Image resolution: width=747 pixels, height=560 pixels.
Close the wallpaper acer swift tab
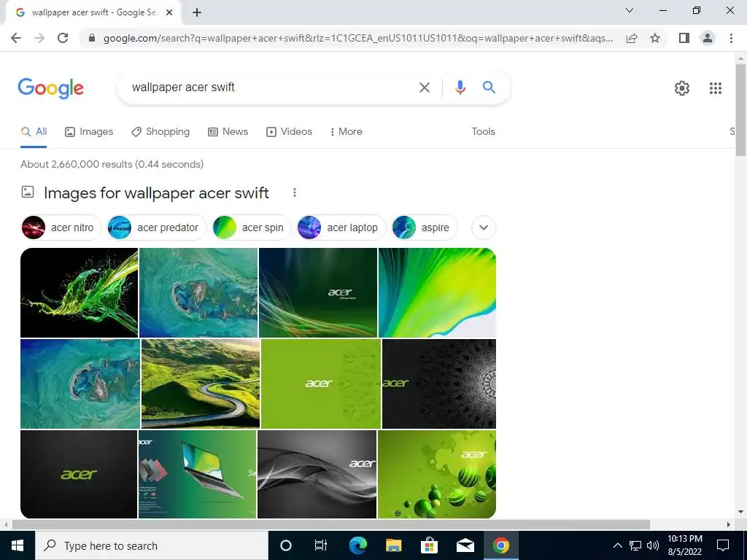click(x=169, y=13)
